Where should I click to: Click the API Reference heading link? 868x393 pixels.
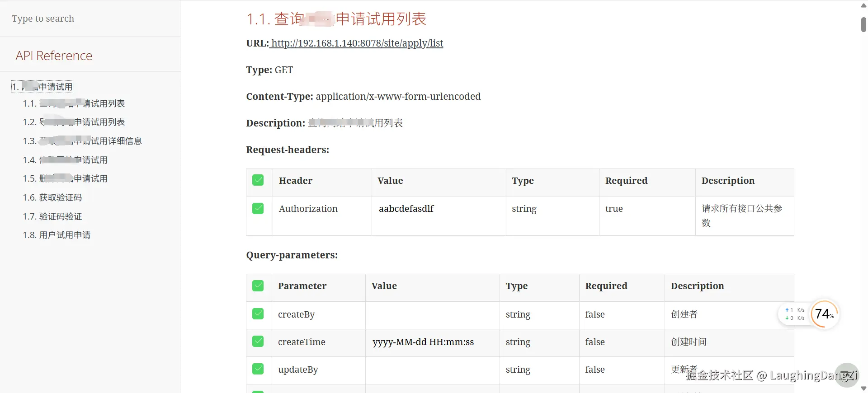point(54,56)
